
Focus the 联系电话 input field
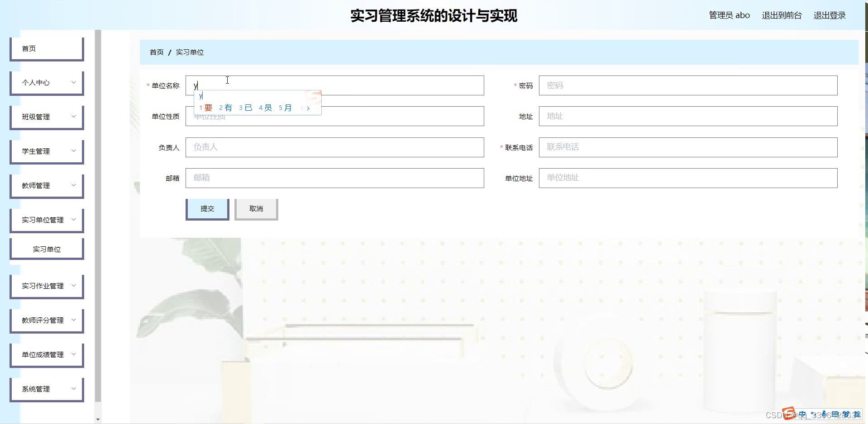pos(688,147)
